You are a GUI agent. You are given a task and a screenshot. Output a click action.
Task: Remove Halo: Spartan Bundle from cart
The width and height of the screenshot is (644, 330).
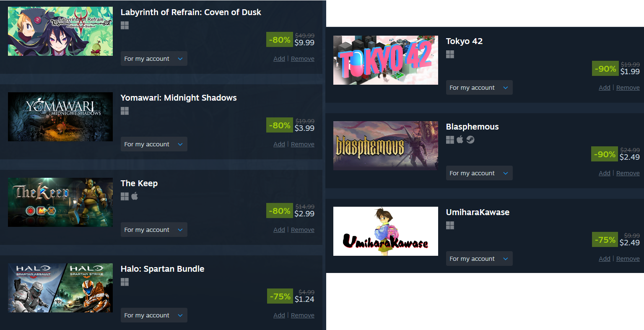click(303, 315)
